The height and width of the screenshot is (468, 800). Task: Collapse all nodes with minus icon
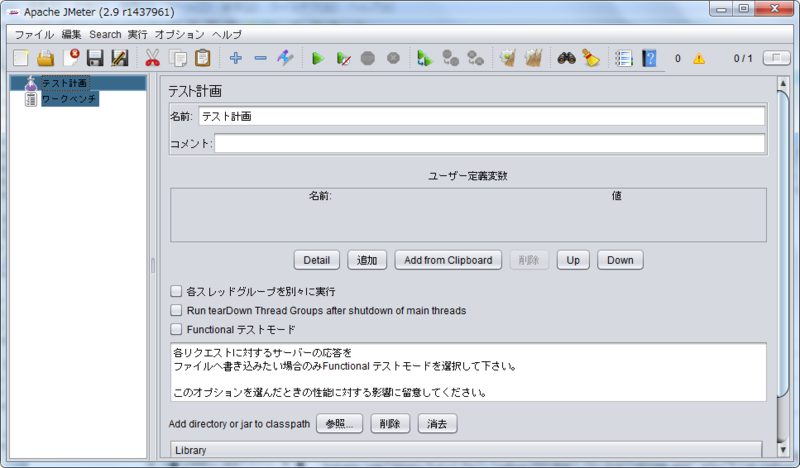(261, 58)
